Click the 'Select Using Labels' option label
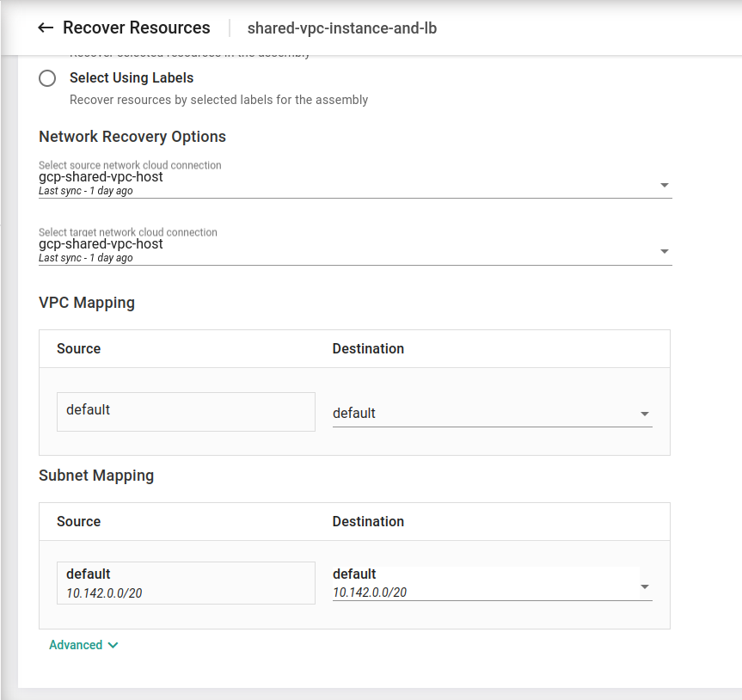742x700 pixels. pyautogui.click(x=132, y=78)
